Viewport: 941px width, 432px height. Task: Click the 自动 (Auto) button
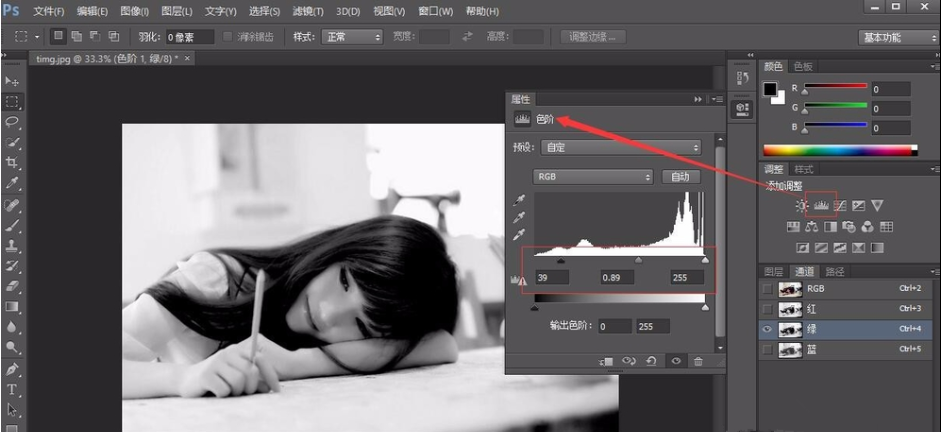click(680, 177)
